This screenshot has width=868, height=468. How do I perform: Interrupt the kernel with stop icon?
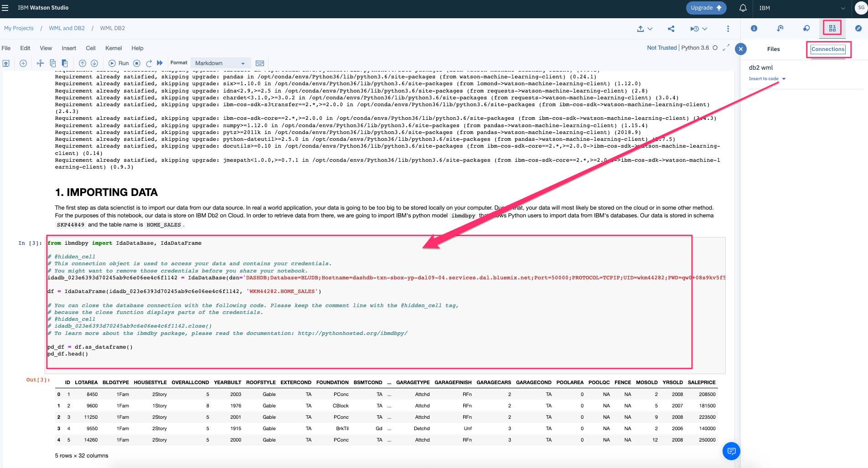click(137, 63)
